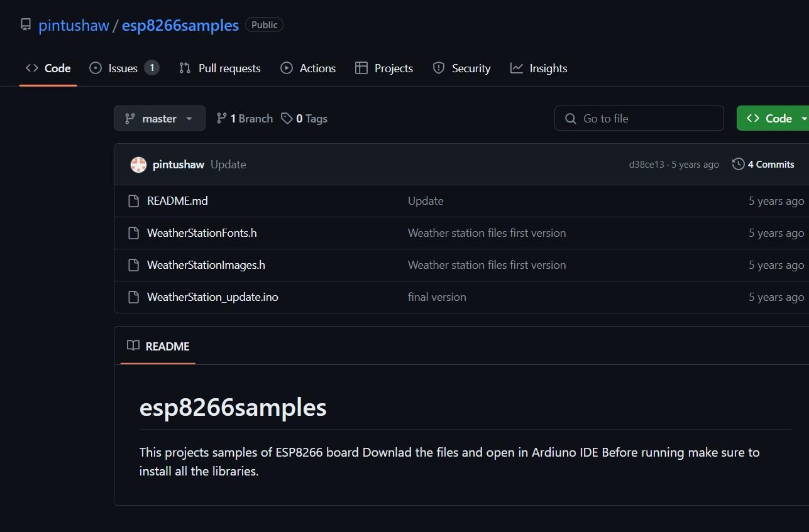The height and width of the screenshot is (532, 809).
Task: Click the branch icon in master button
Action: pyautogui.click(x=130, y=118)
